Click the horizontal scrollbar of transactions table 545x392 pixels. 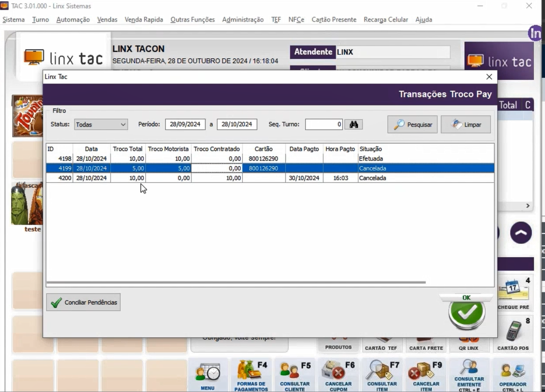click(236, 283)
